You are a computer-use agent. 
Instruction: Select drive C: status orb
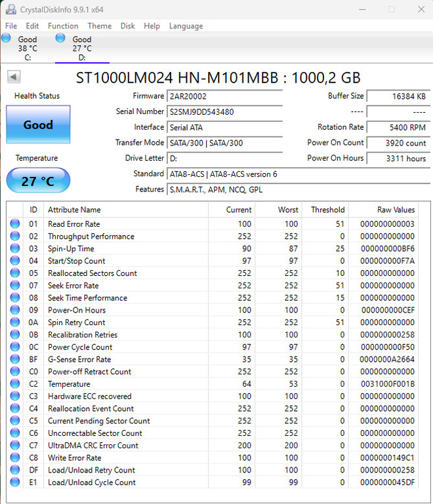point(6,38)
